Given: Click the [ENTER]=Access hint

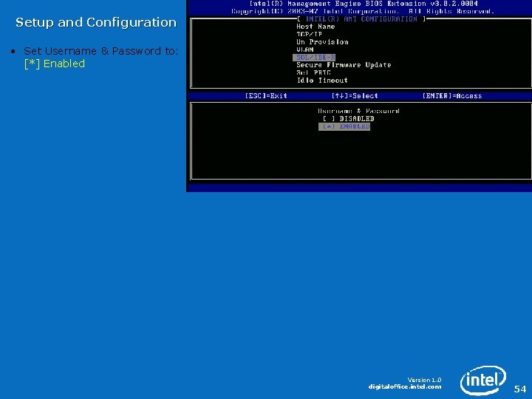Looking at the screenshot, I should (x=452, y=96).
